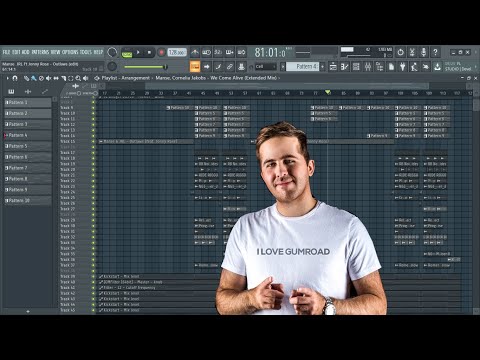Select the playlist magnet snap icon
The height and width of the screenshot is (360, 480).
click(x=15, y=78)
